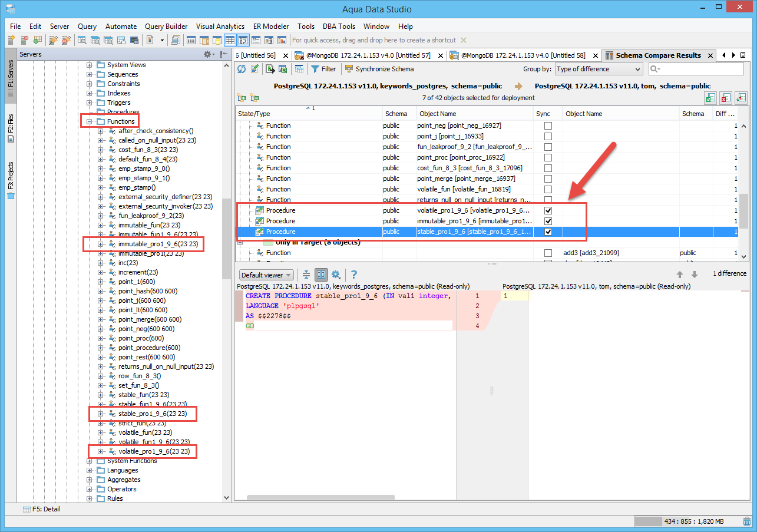Uncheck Sync for volatile_pro1_9_6 procedure
Screen dimensions: 757x532
coord(548,210)
